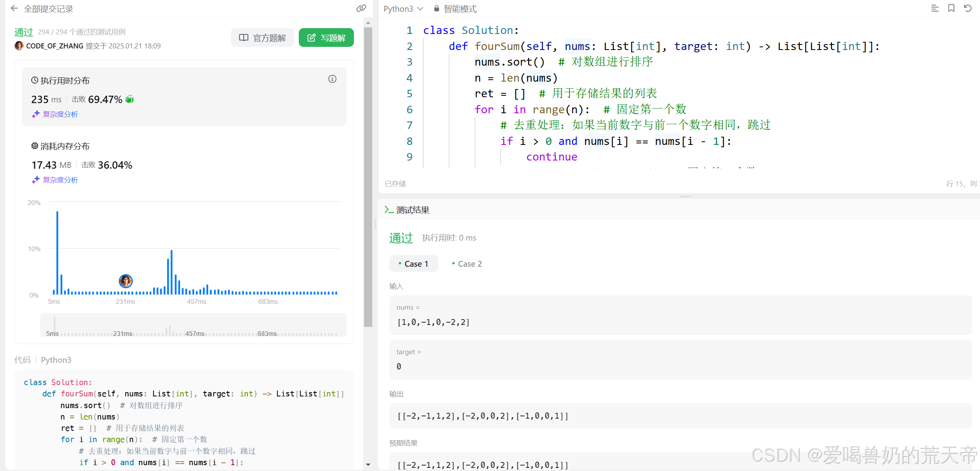Click the 测试结果 test result tab

point(407,210)
